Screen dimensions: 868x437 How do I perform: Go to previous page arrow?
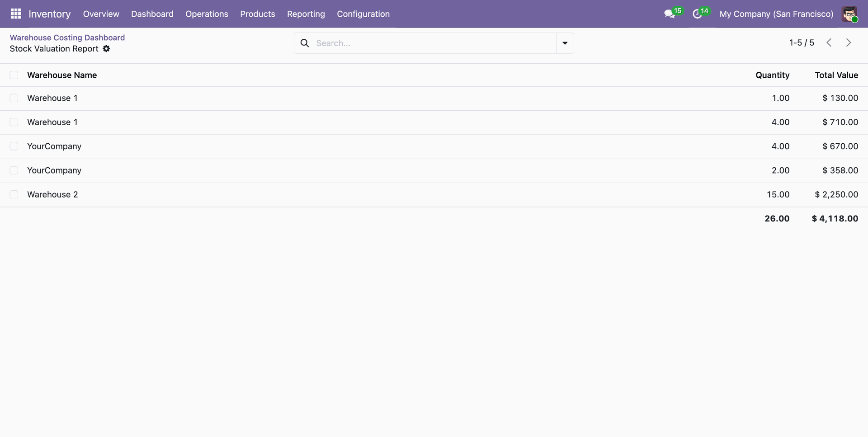click(x=829, y=42)
